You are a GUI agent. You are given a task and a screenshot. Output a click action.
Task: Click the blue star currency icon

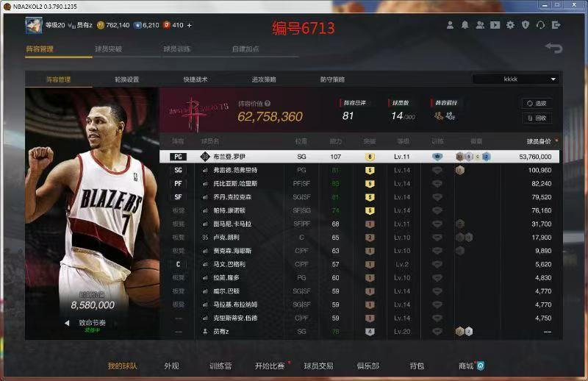(137, 25)
